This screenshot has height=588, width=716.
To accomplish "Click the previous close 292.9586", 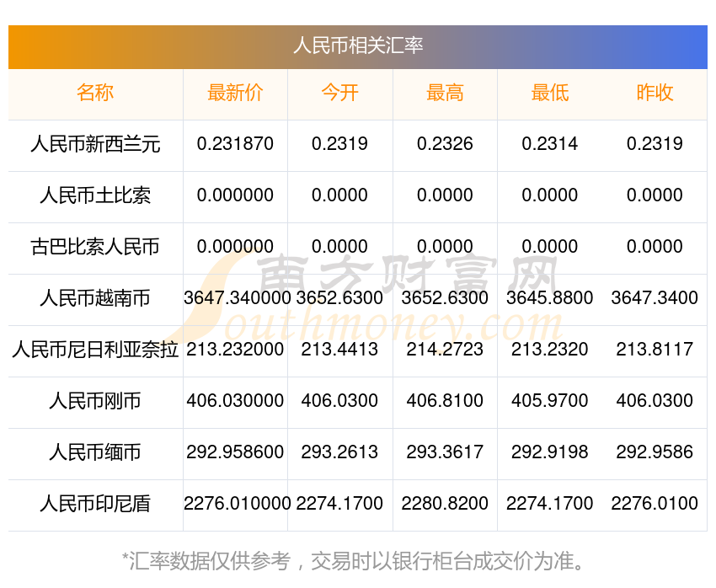I will (x=655, y=452).
